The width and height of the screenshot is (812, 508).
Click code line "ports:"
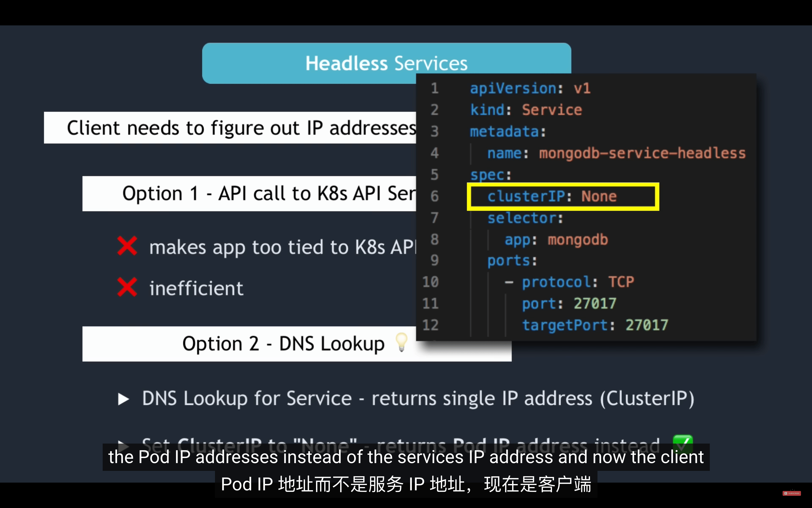(x=512, y=261)
